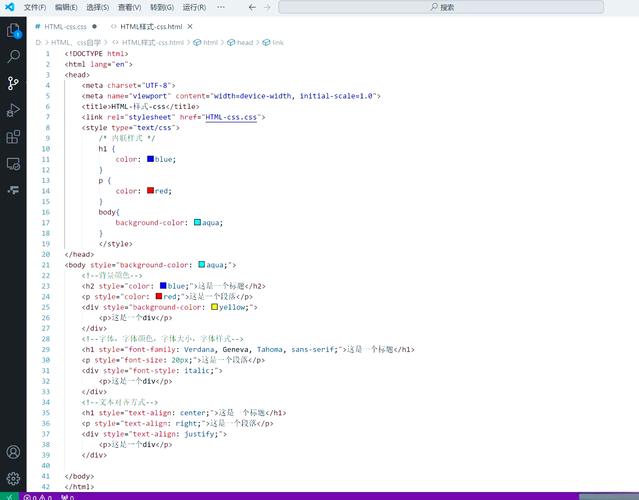The height and width of the screenshot is (500, 639).
Task: Open the Extensions view
Action: pyautogui.click(x=13, y=137)
